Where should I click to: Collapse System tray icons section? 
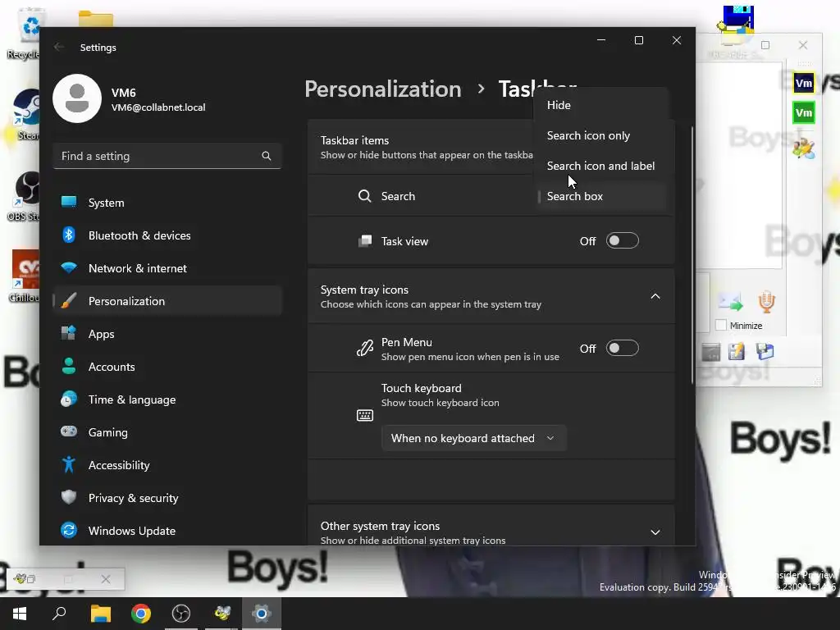(x=655, y=296)
